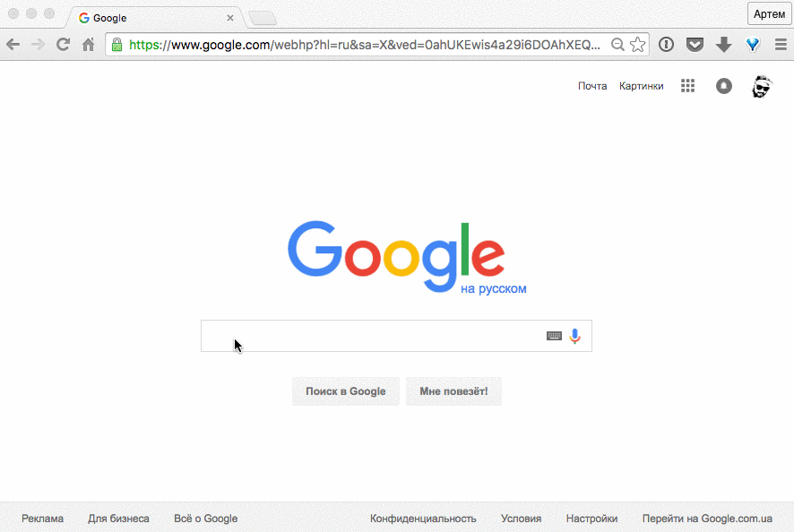Viewport: 794px width, 532px height.
Task: Open the Настройки footer link
Action: pyautogui.click(x=591, y=519)
